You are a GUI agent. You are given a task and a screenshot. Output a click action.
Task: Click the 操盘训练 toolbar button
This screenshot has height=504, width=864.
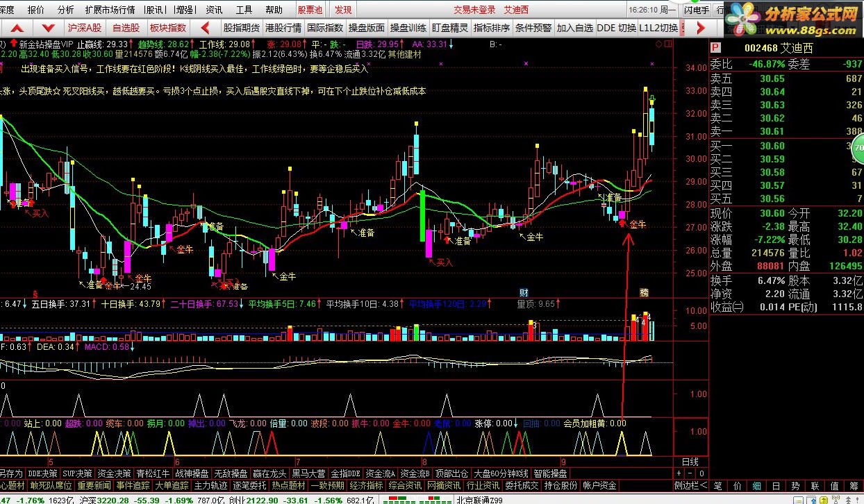[408, 28]
